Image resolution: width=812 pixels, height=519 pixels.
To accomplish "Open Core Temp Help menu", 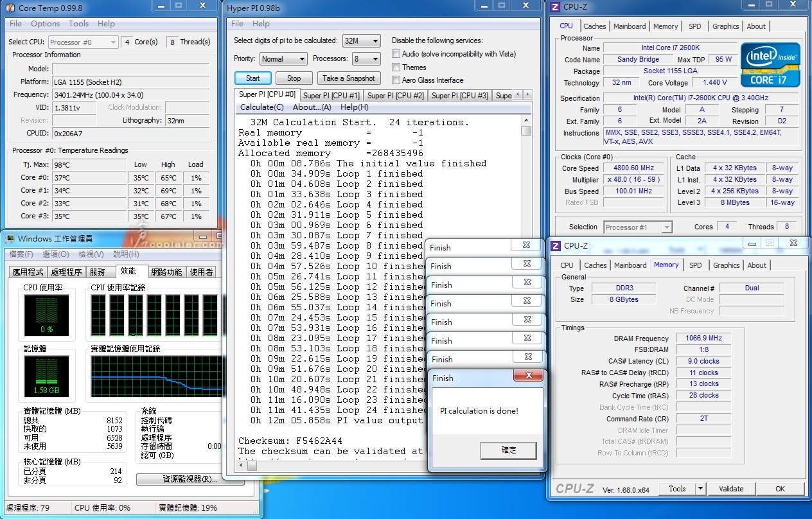I will tap(107, 24).
